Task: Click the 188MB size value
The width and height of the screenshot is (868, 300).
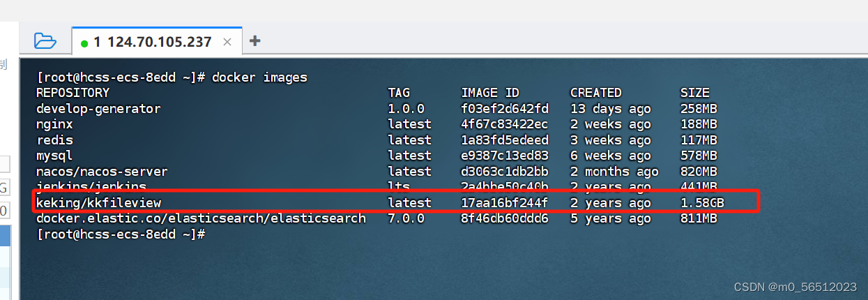Action: click(699, 124)
